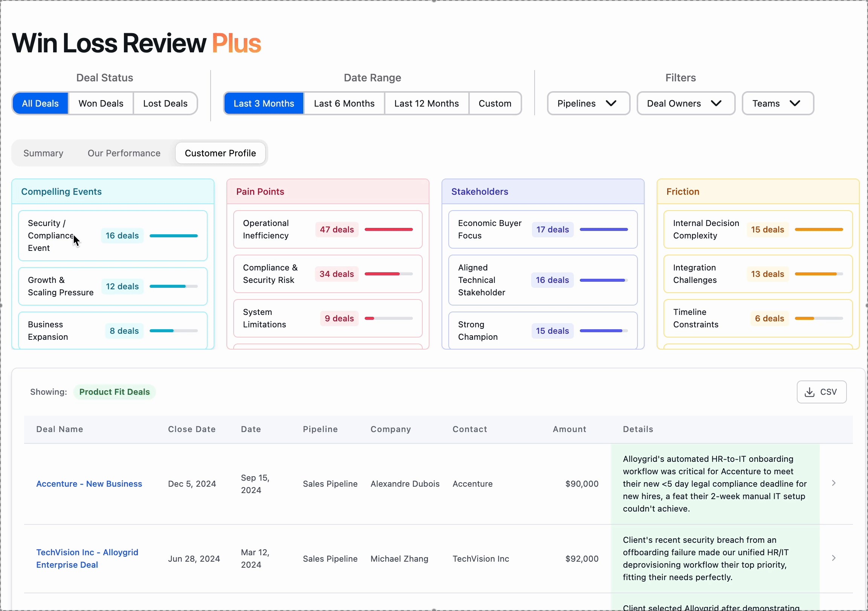Image resolution: width=868 pixels, height=611 pixels.
Task: Click the Product Fit Deals chip
Action: [x=115, y=392]
